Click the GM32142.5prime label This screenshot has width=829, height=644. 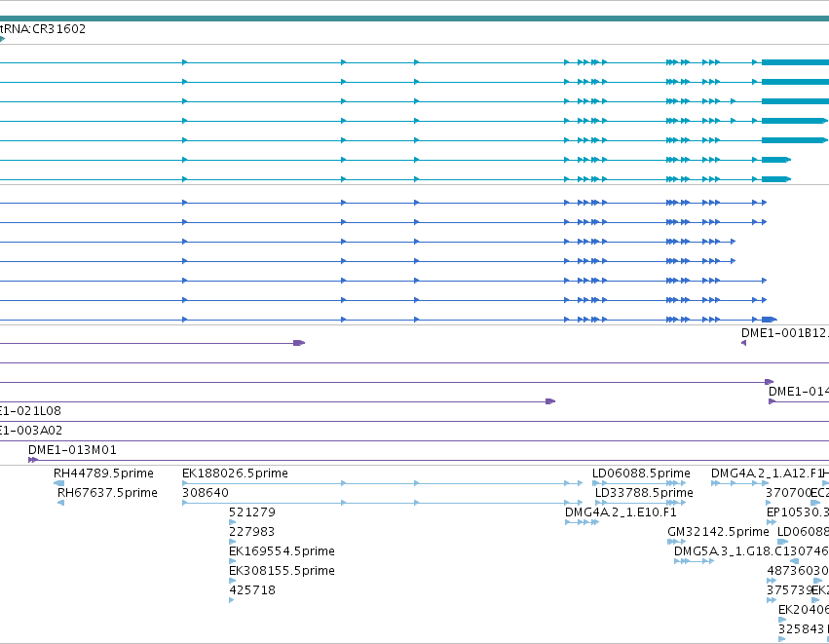[719, 532]
